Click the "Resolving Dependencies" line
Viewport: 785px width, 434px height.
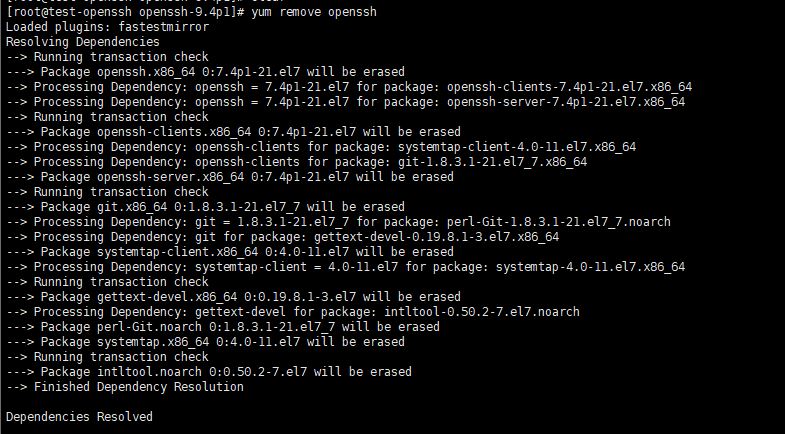click(x=82, y=42)
